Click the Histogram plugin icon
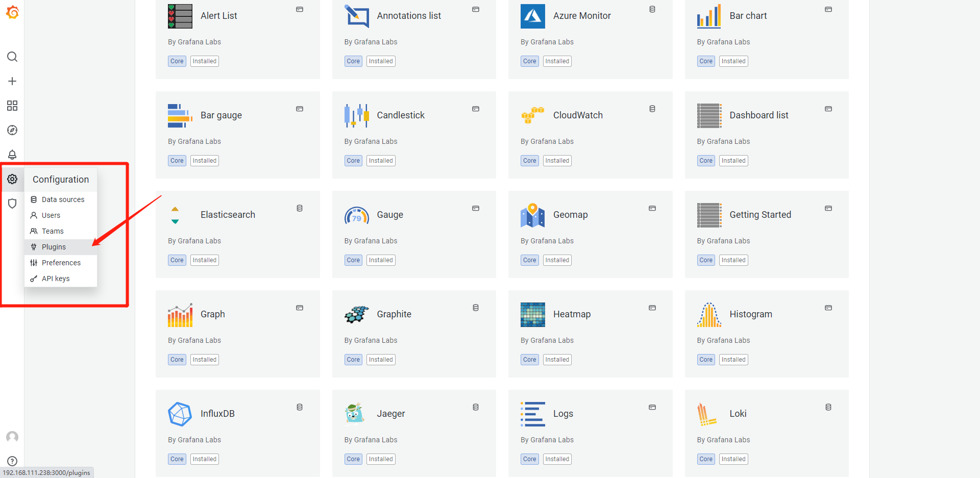The width and height of the screenshot is (980, 478). coord(709,314)
